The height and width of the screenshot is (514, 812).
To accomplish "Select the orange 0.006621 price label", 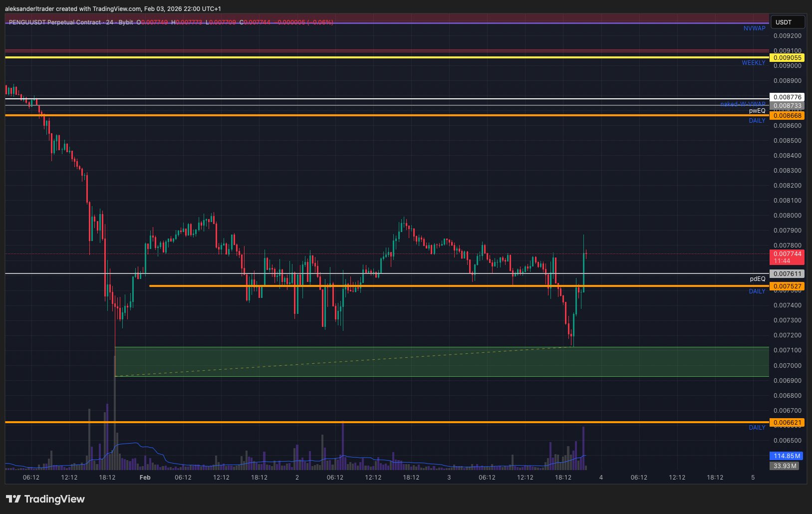I will pos(787,423).
